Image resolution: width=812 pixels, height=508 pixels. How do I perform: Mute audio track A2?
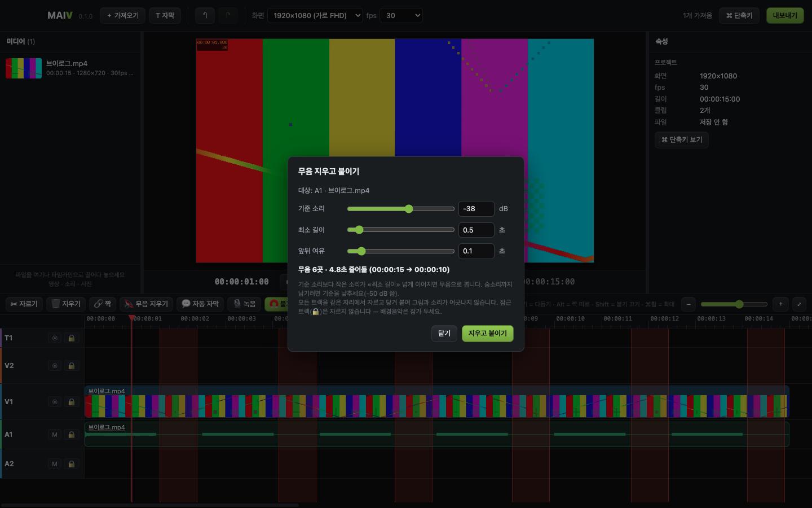point(55,464)
